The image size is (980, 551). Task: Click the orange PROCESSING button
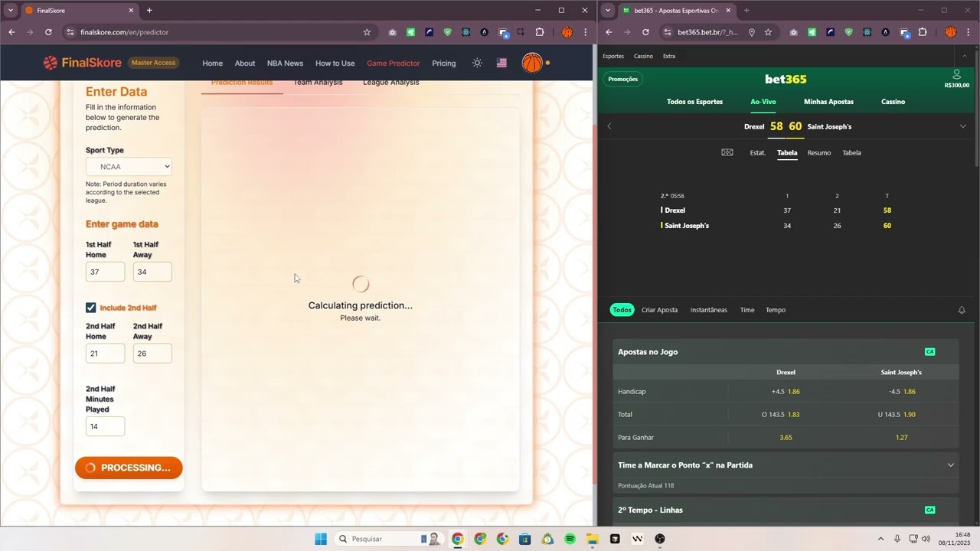[x=129, y=468]
